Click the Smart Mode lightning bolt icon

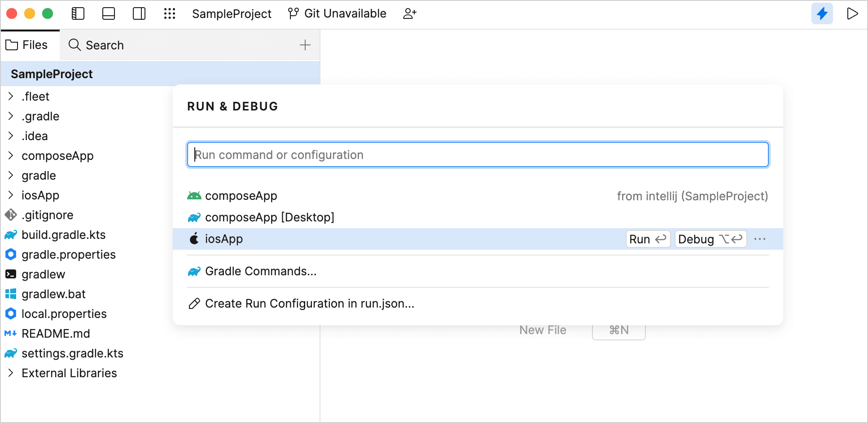[822, 14]
